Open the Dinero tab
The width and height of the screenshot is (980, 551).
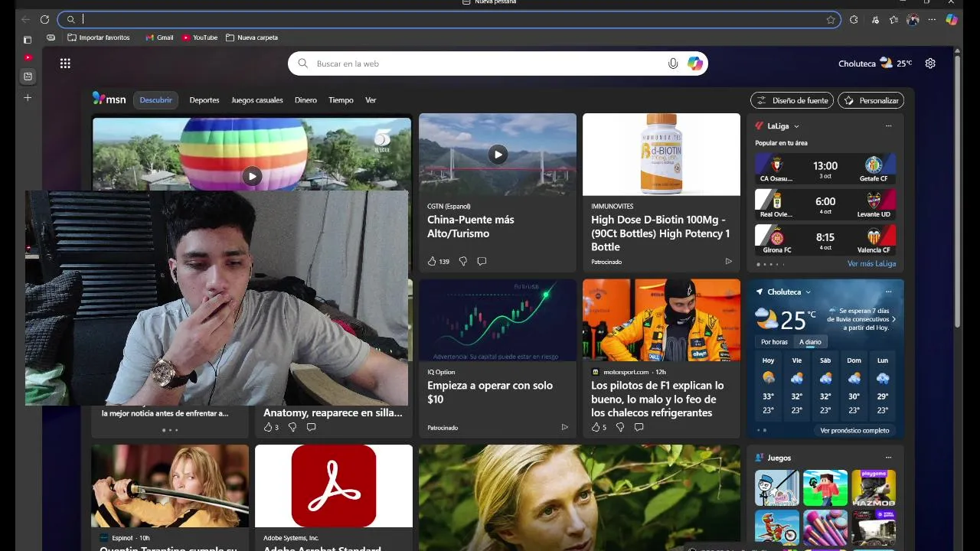click(305, 100)
